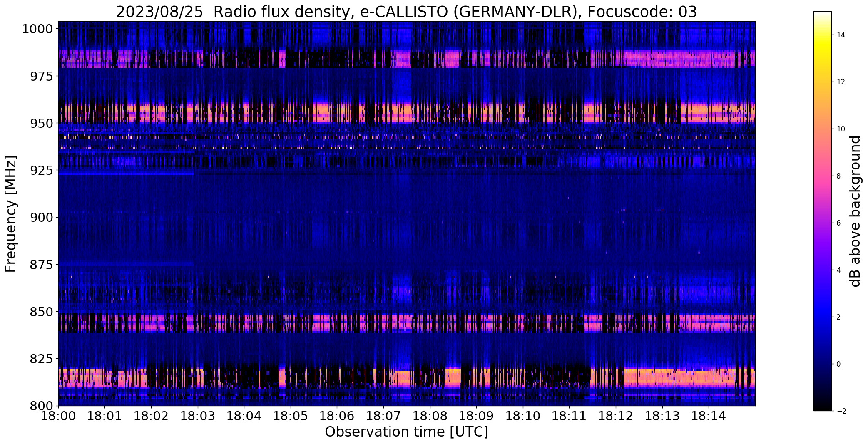Click the colorbar tick label 6

[x=838, y=223]
